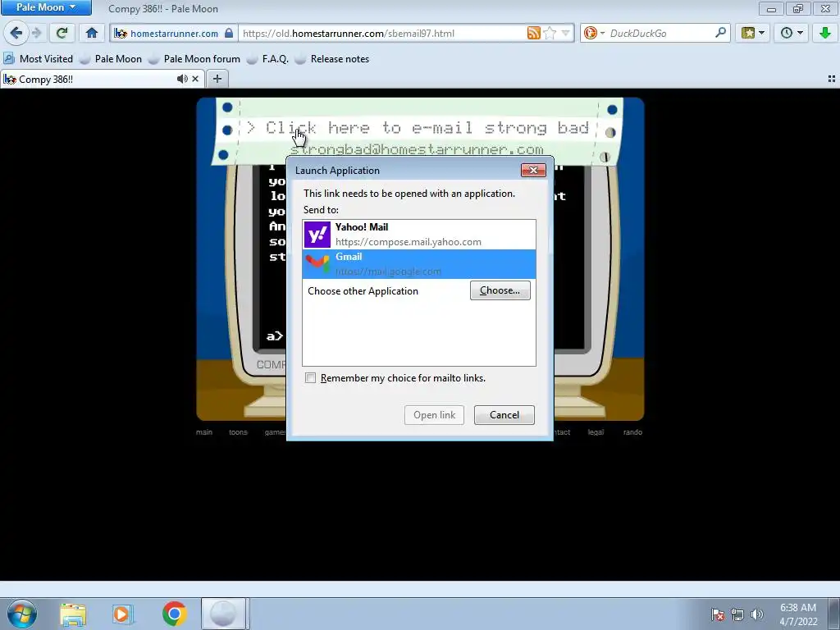Select the Gmail entry in the list

click(419, 264)
